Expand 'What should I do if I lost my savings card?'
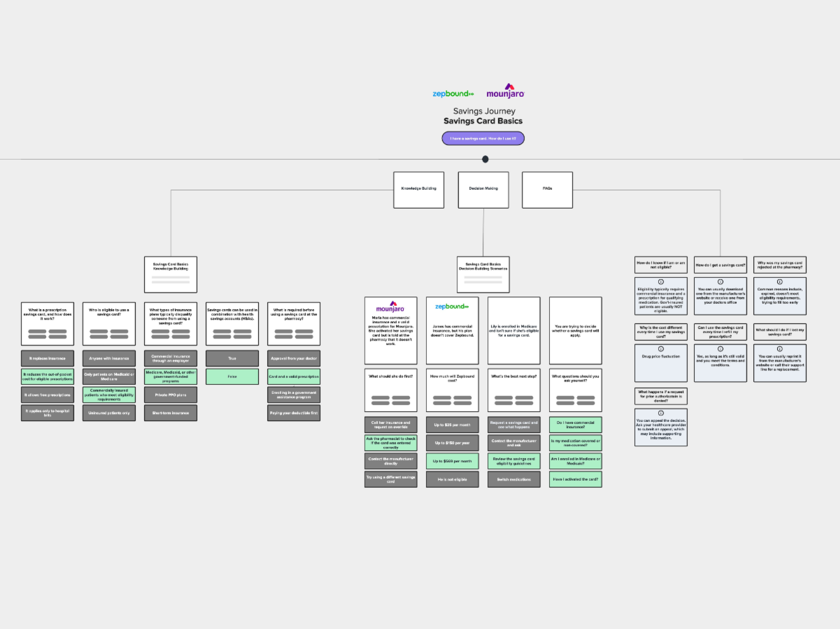The height and width of the screenshot is (629, 840). [779, 332]
